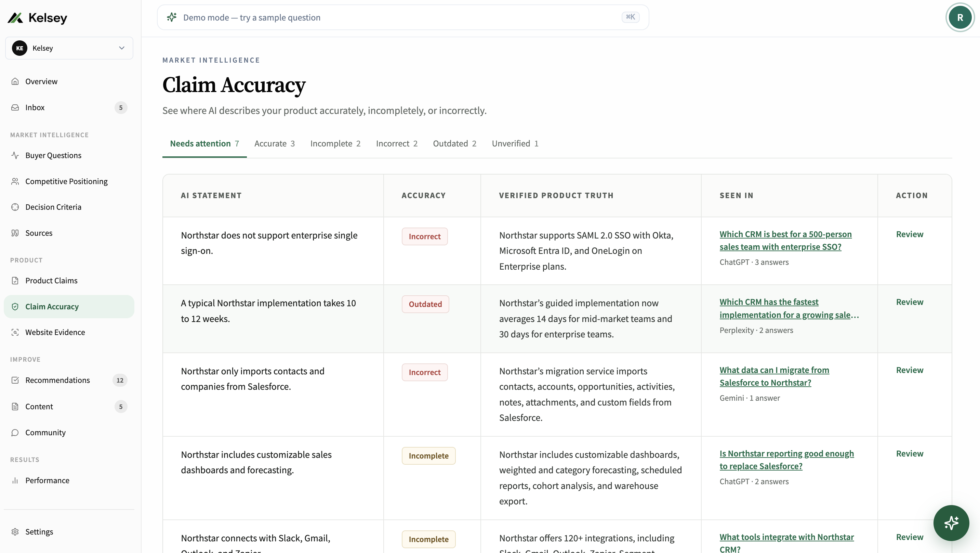Screen dimensions: 980x553
Task: Click the Incomplete badge on dashboards row
Action: [x=428, y=456]
